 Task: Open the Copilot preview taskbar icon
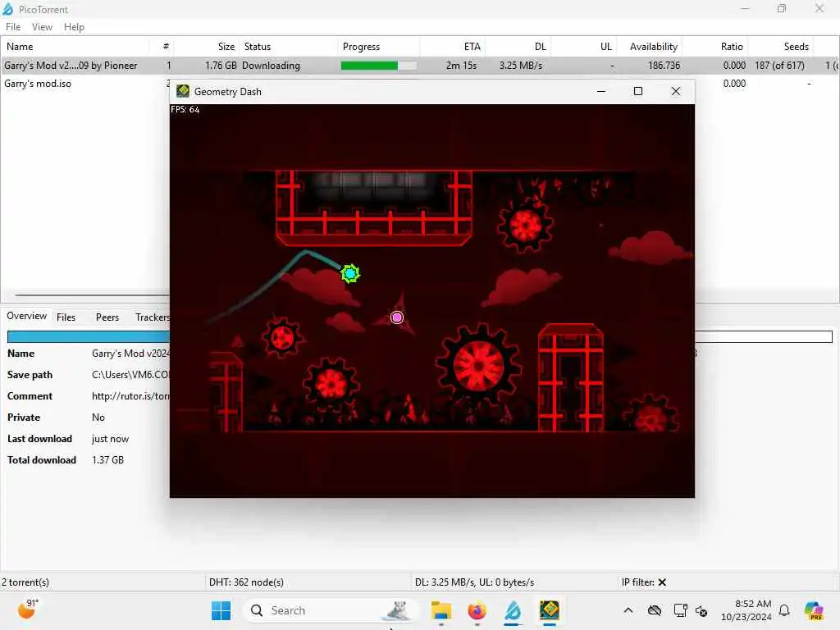point(814,610)
